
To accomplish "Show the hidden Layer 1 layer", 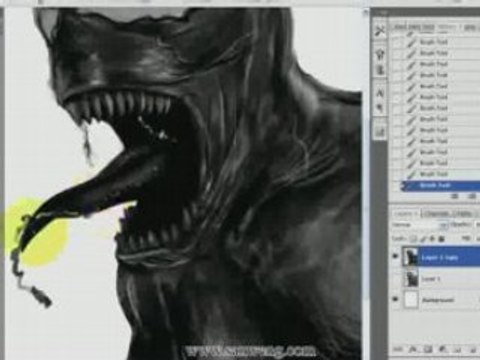I will [396, 279].
